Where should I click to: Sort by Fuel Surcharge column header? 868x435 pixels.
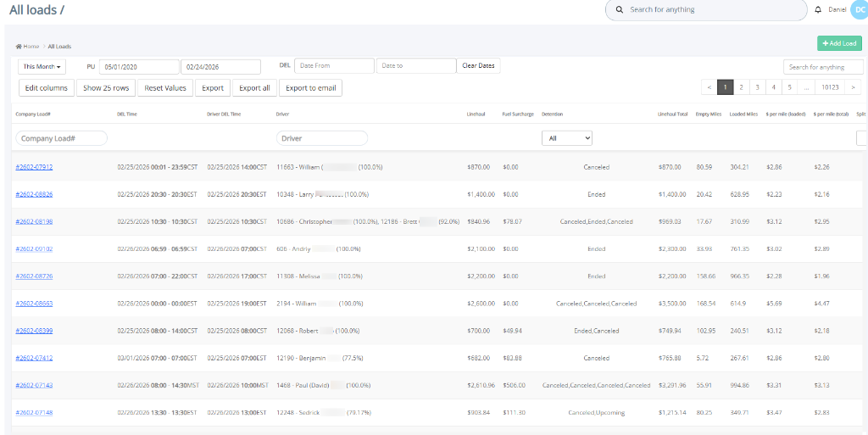pyautogui.click(x=518, y=114)
